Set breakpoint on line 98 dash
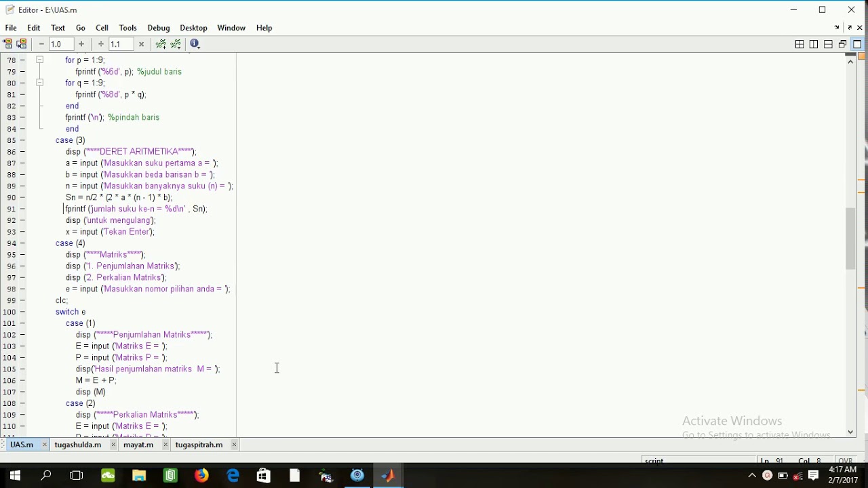The height and width of the screenshot is (488, 868). (x=22, y=289)
